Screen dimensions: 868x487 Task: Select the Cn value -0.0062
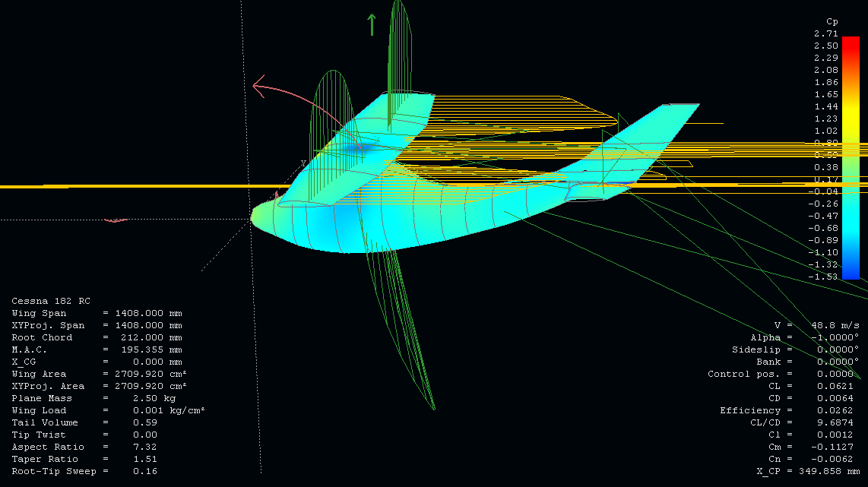832,460
